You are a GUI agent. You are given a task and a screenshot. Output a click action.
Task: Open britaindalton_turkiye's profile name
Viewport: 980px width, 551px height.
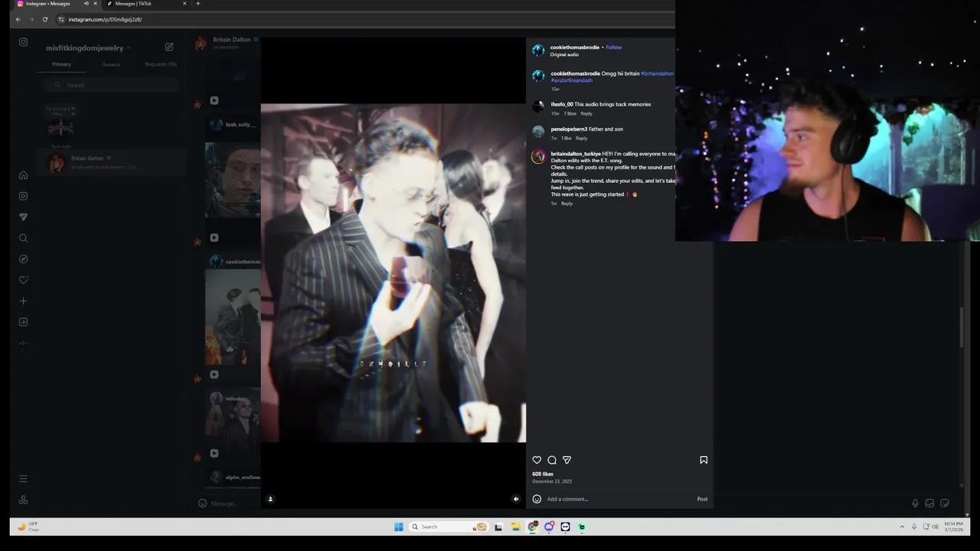pyautogui.click(x=576, y=154)
